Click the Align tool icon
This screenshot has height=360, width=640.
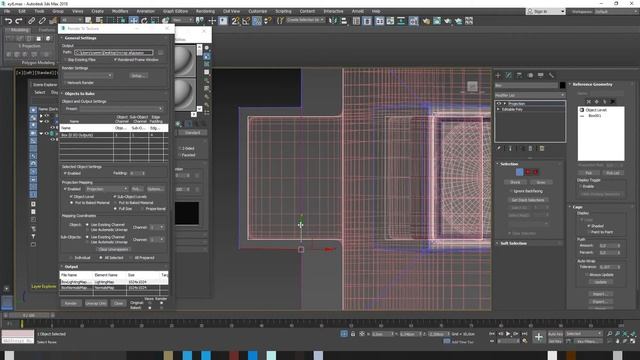pyautogui.click(x=344, y=21)
